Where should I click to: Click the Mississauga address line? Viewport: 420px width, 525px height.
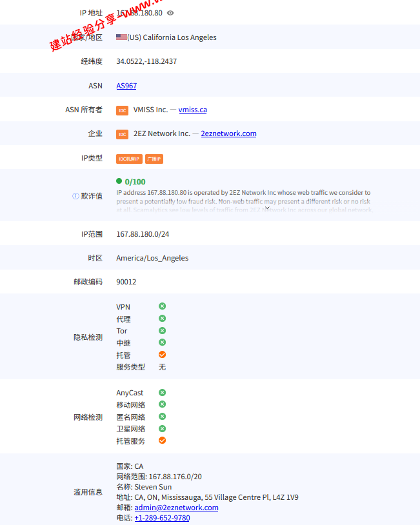(207, 497)
